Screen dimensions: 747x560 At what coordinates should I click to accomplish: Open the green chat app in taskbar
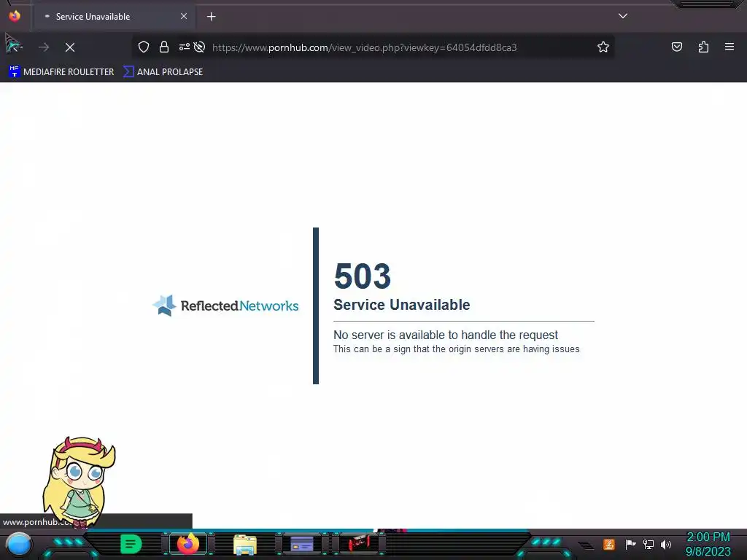click(x=131, y=544)
